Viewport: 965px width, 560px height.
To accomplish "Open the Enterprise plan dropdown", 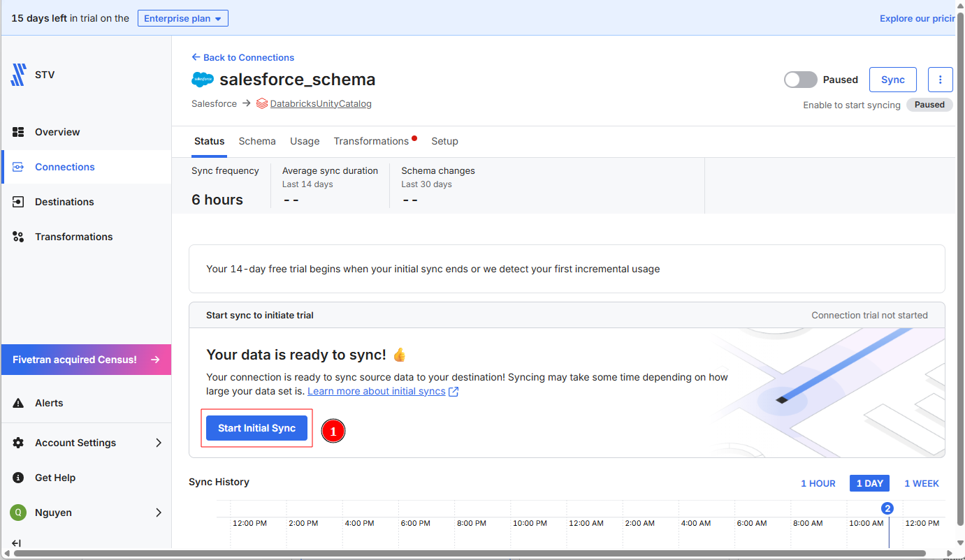I will click(x=182, y=18).
